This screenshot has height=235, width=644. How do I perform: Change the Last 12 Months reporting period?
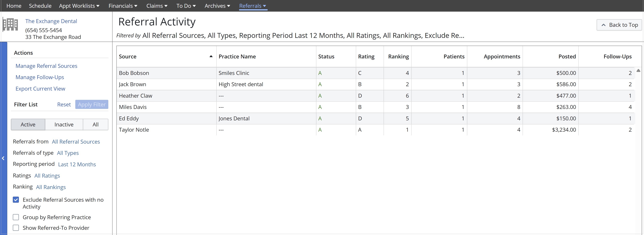[77, 164]
